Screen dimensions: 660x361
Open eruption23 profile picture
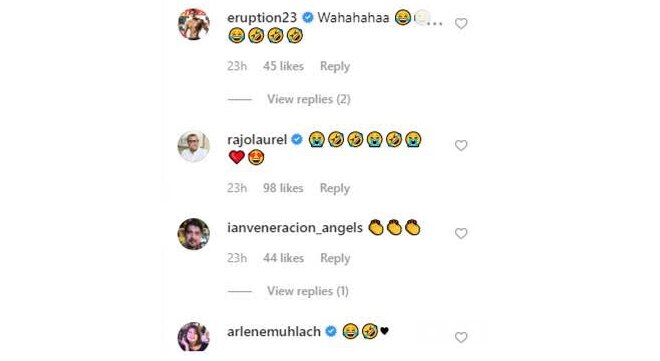point(194,24)
